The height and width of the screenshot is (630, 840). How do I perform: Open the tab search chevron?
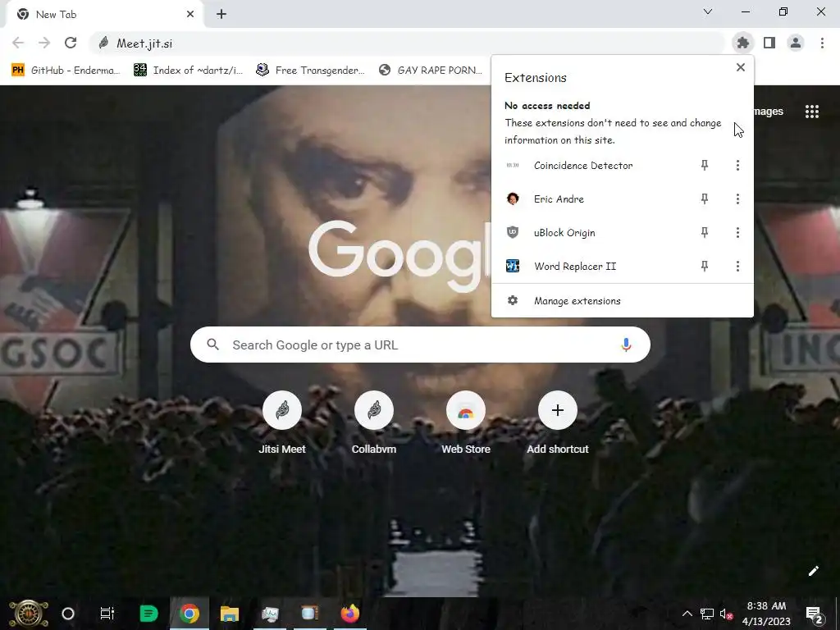pyautogui.click(x=708, y=11)
